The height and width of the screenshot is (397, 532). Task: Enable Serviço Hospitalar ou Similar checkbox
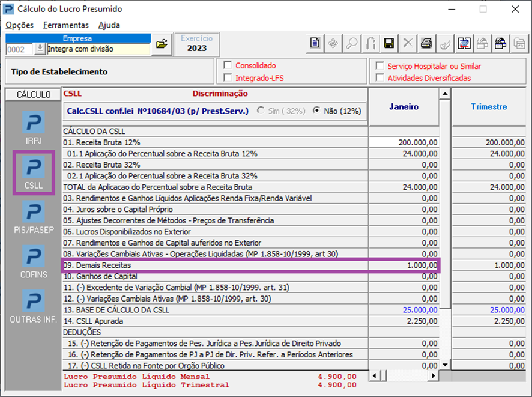click(380, 66)
